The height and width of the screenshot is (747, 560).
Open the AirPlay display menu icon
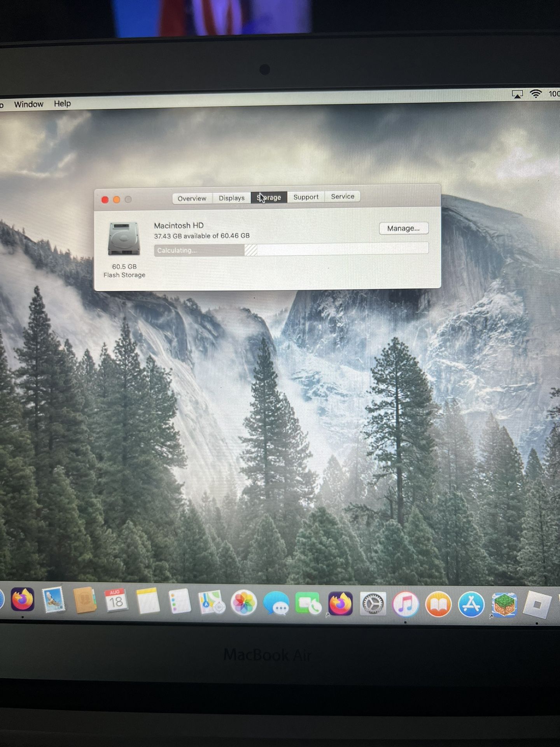517,94
